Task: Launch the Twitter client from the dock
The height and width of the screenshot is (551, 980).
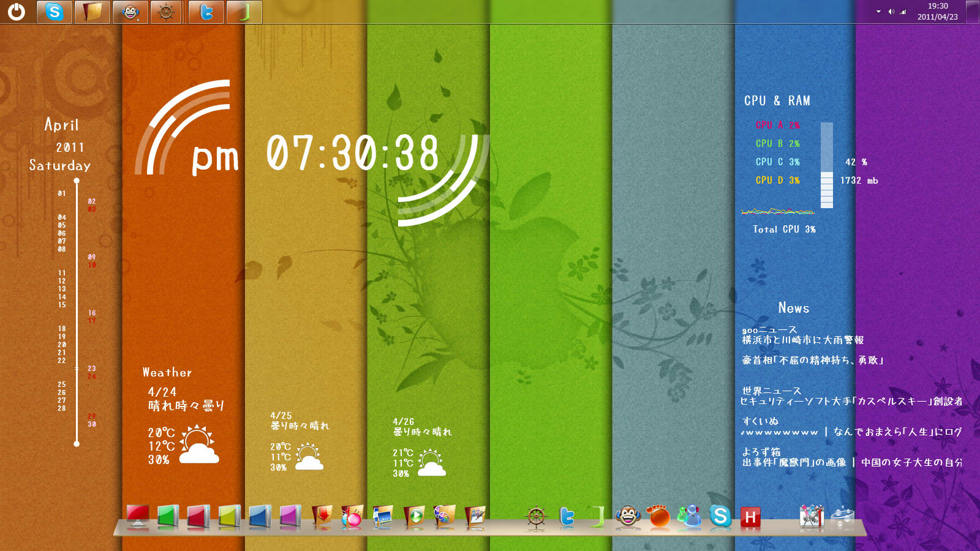Action: pyautogui.click(x=567, y=517)
